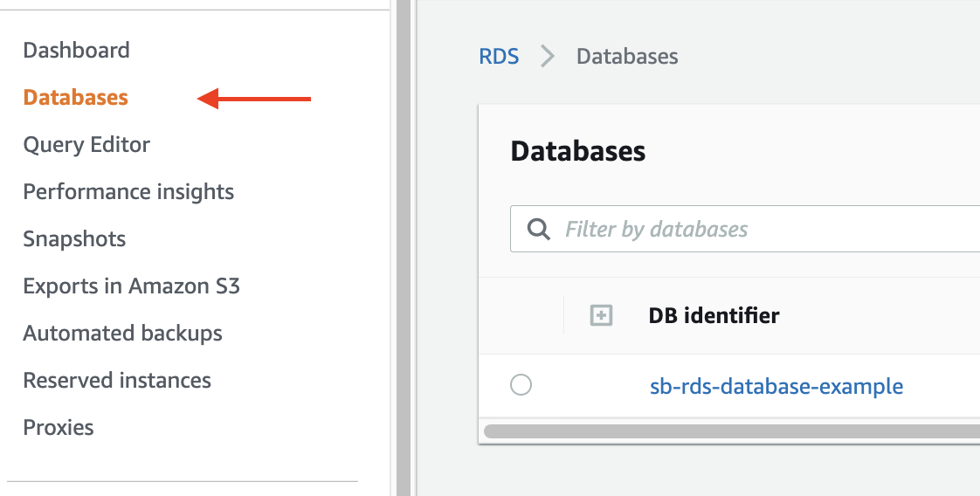The image size is (980, 496).
Task: Sort by DB identifier column header
Action: [x=714, y=316]
